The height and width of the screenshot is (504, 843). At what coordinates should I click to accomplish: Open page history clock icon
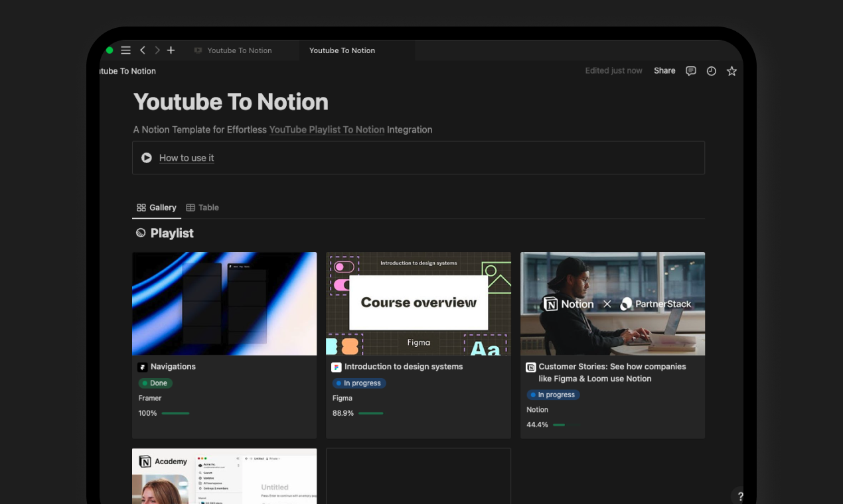712,71
